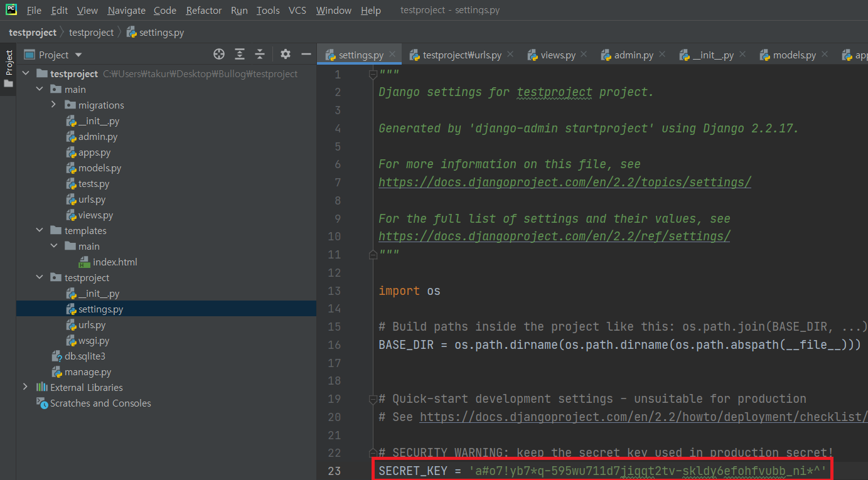
Task: Close the models.py tab
Action: point(825,55)
